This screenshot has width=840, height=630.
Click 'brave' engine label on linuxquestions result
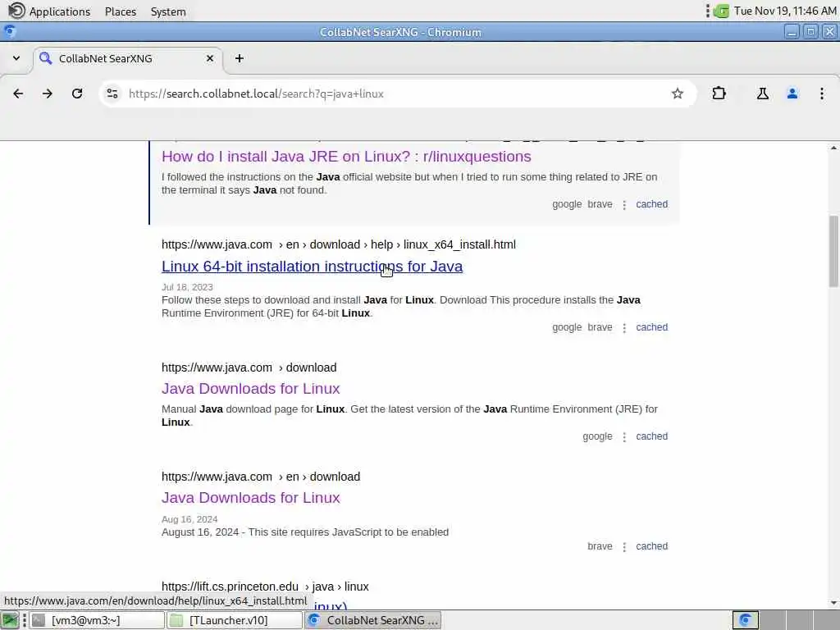coord(600,204)
